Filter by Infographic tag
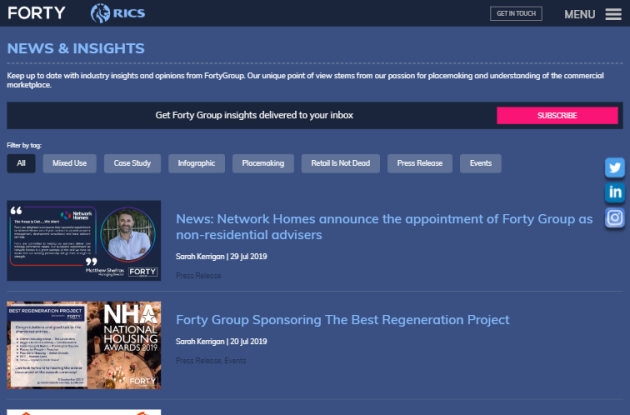The image size is (630, 415). (197, 163)
